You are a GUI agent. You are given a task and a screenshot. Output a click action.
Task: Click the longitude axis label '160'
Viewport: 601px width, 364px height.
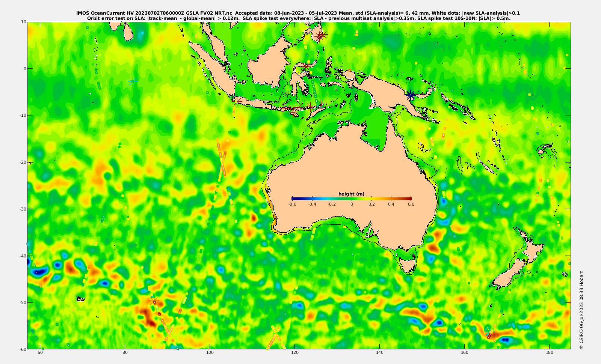pyautogui.click(x=465, y=353)
